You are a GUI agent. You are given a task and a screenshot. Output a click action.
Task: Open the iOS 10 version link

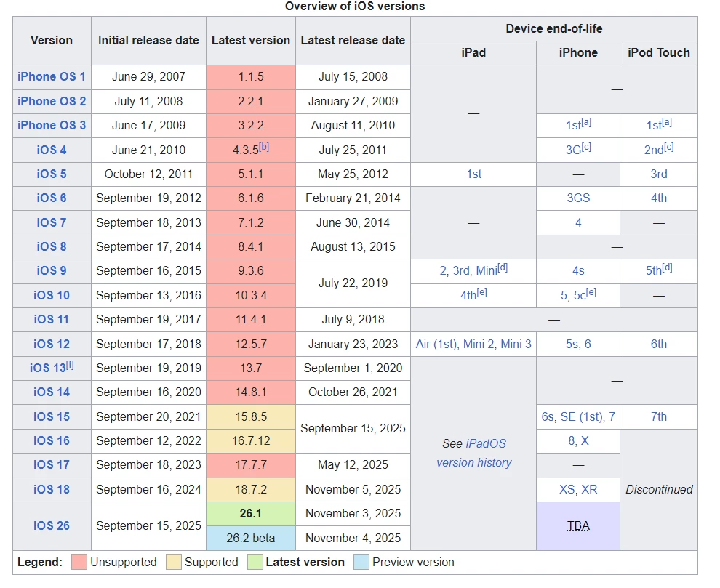point(52,295)
